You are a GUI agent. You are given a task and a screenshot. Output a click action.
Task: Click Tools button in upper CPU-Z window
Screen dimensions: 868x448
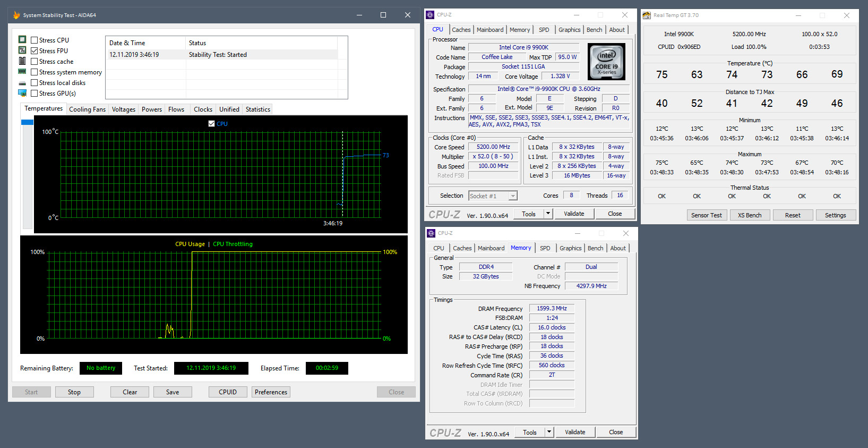click(529, 214)
